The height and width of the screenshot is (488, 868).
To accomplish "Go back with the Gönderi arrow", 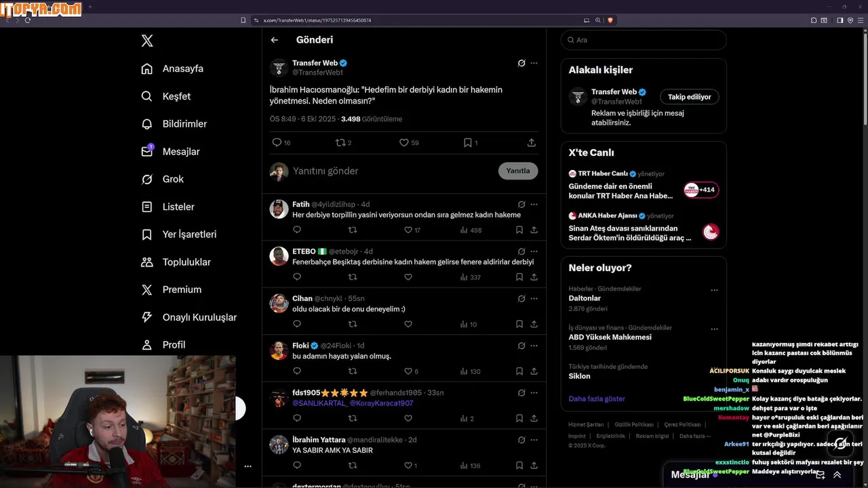I will [275, 40].
